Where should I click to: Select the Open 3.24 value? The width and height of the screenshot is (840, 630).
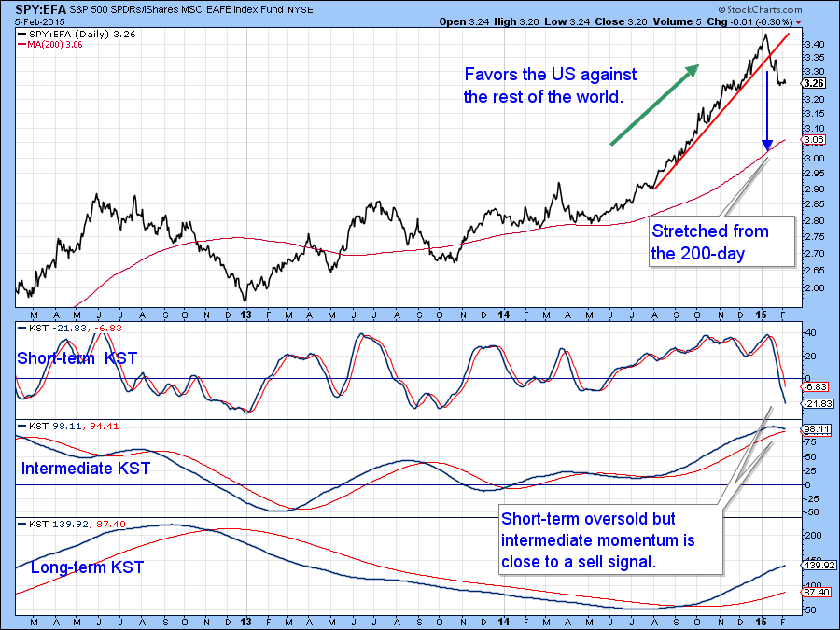pos(463,22)
